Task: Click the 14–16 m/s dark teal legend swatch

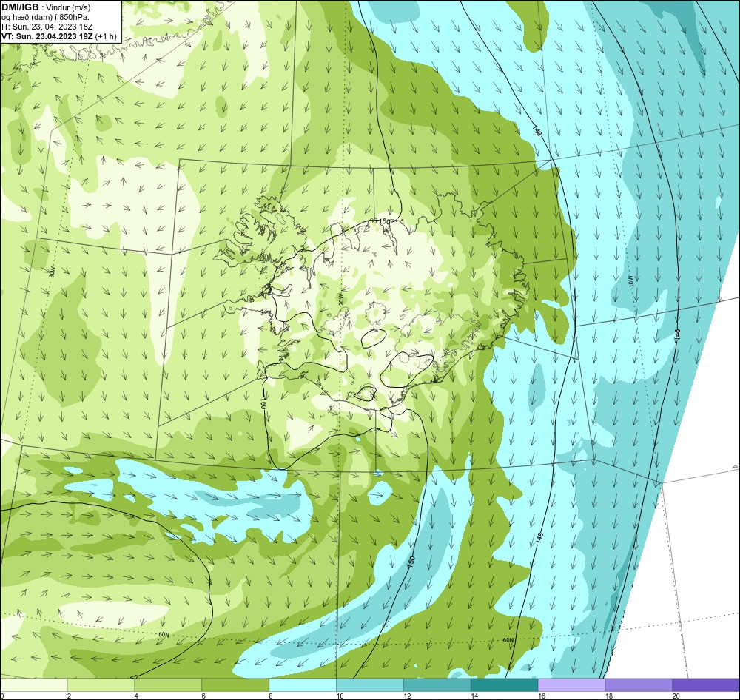Action: pyautogui.click(x=504, y=685)
